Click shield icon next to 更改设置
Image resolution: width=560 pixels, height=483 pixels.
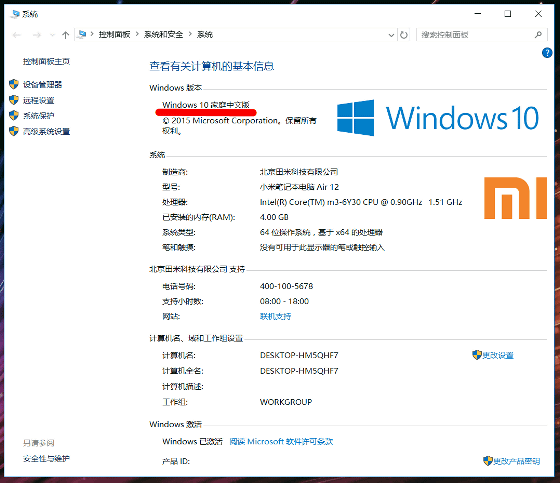tap(477, 355)
